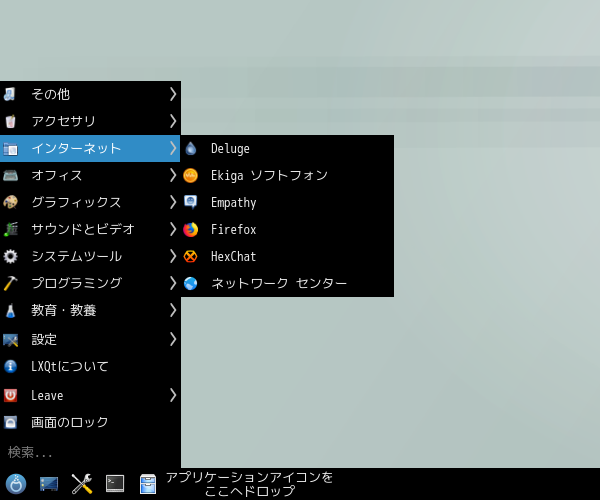This screenshot has width=600, height=500.
Task: Click the その他 category icon
Action: (x=10, y=94)
